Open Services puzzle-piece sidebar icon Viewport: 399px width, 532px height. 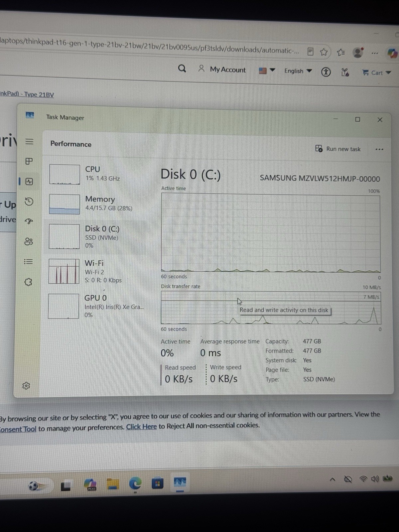pyautogui.click(x=28, y=282)
